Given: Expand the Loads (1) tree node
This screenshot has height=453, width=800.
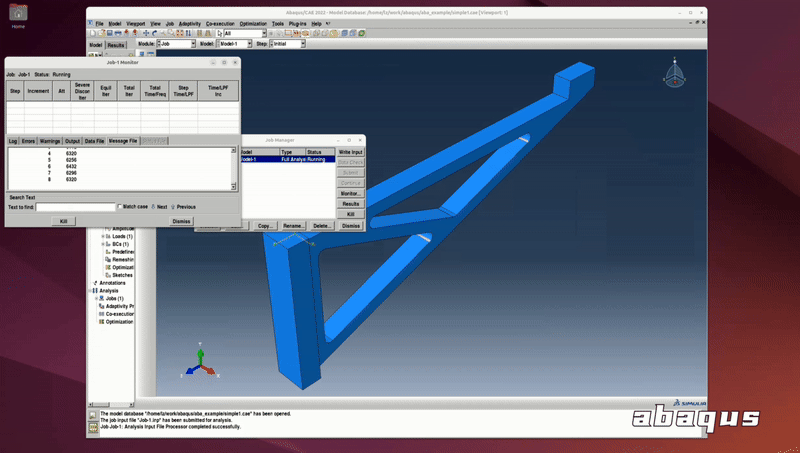Looking at the screenshot, I should (x=103, y=236).
